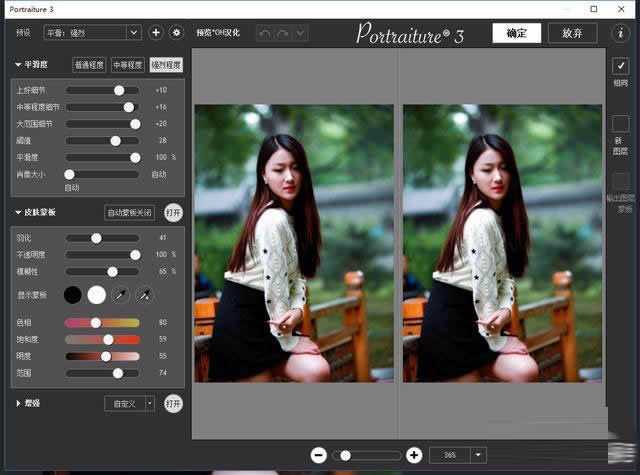Enable the 新图层 checkbox

(620, 123)
